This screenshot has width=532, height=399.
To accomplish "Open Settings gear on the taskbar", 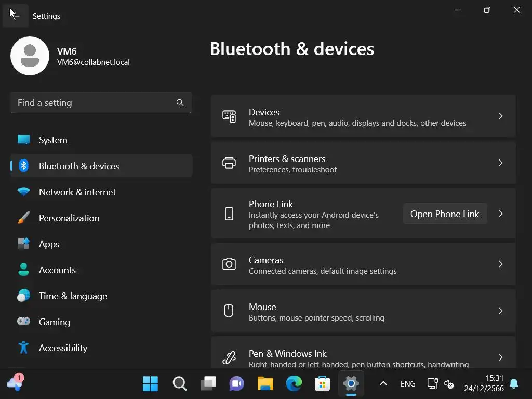I will [x=351, y=384].
